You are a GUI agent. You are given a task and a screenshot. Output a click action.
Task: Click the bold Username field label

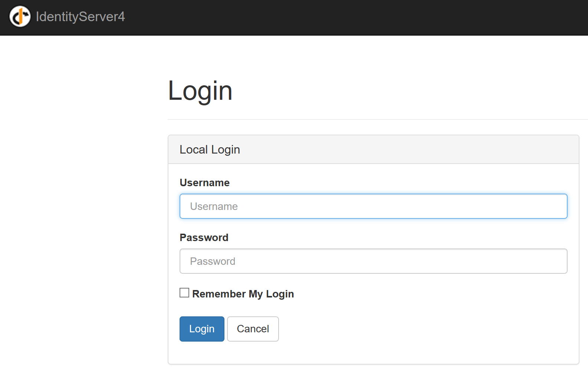(x=205, y=182)
